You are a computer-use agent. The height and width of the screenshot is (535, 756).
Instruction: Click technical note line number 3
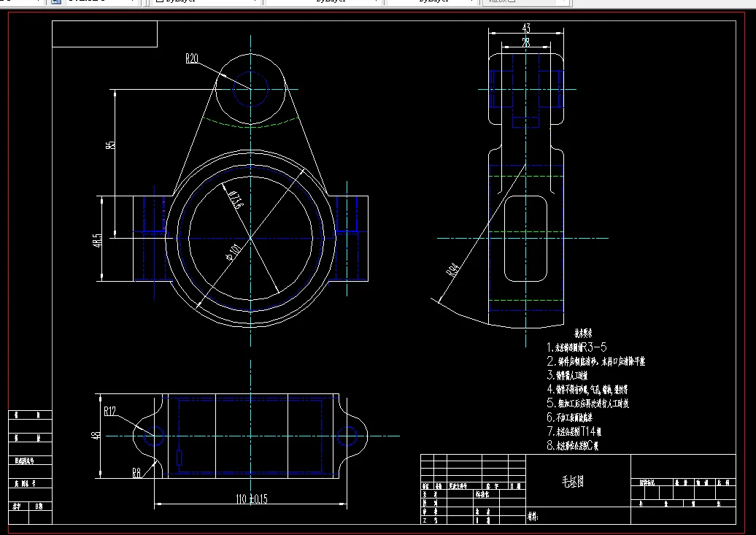[567, 375]
